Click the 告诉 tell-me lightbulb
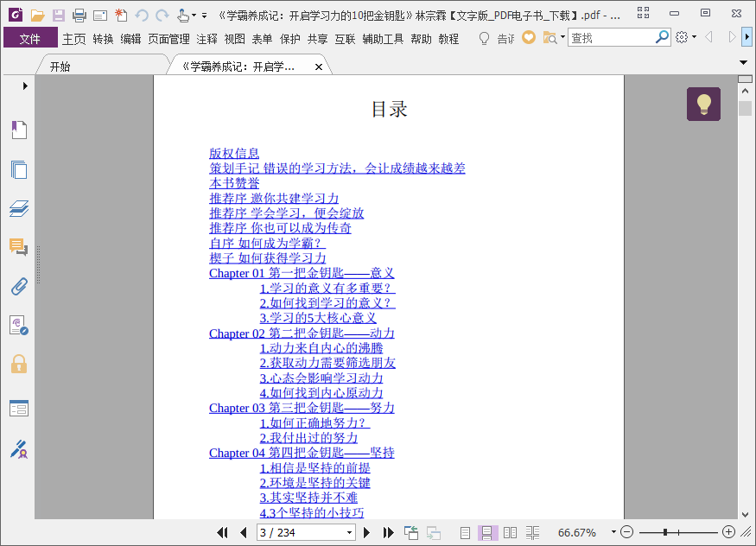Screen dimensions: 756x546 [x=484, y=38]
